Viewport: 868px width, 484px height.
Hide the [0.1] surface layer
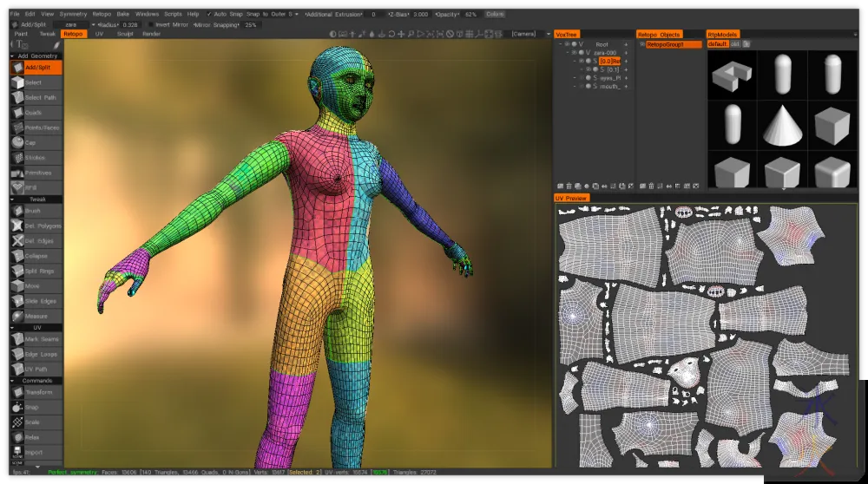[x=589, y=69]
